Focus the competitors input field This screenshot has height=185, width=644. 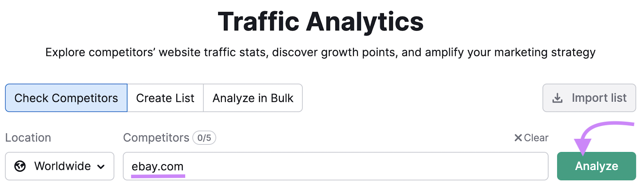(x=336, y=166)
